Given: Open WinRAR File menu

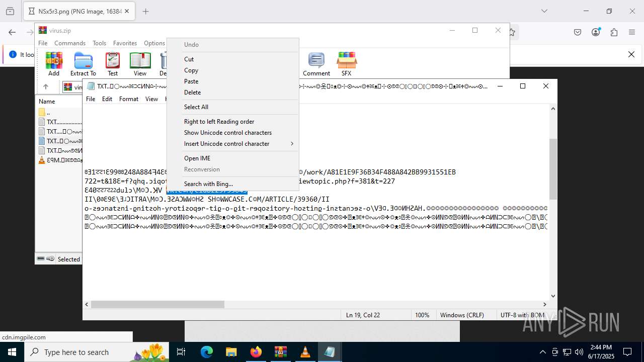Looking at the screenshot, I should click(x=43, y=43).
